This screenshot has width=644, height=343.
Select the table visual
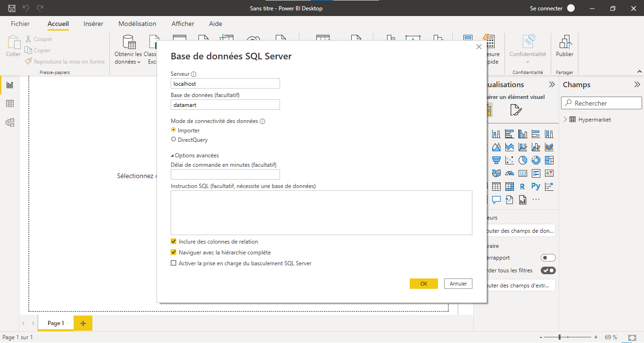[496, 187]
